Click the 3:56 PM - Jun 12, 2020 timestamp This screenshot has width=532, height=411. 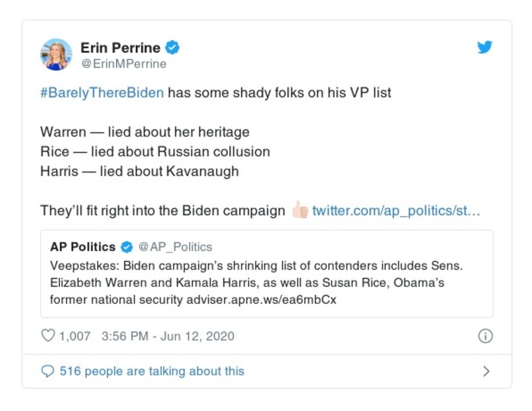[x=168, y=336]
